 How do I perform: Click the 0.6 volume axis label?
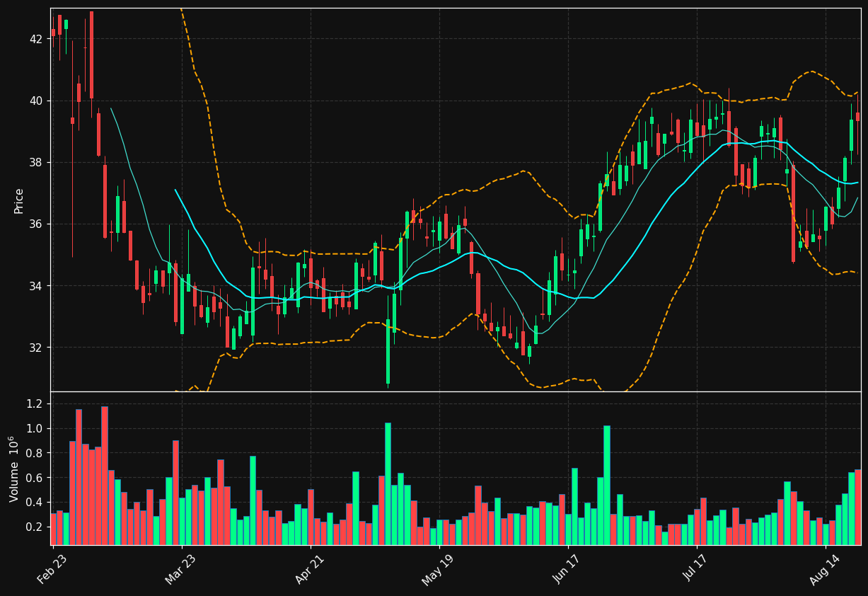pyautogui.click(x=35, y=478)
